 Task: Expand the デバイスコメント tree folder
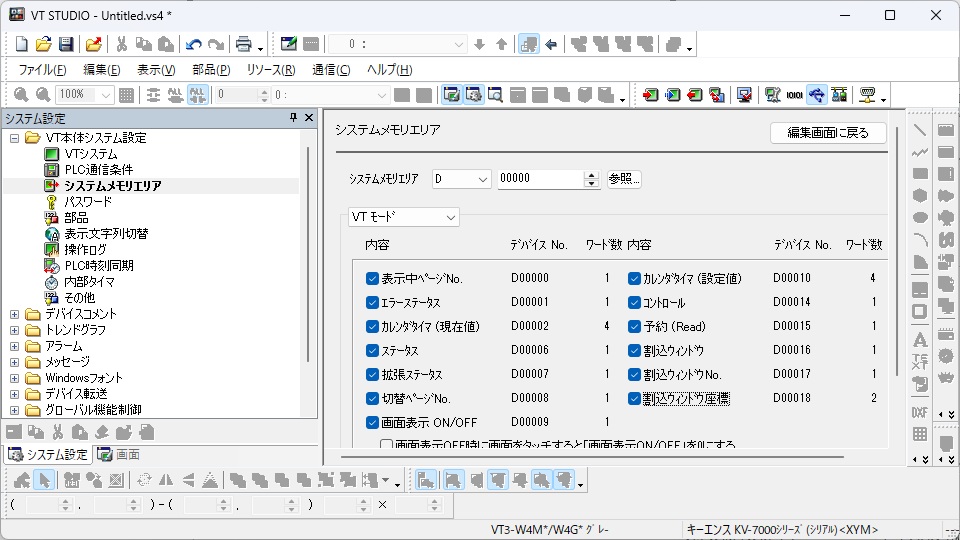coord(14,314)
